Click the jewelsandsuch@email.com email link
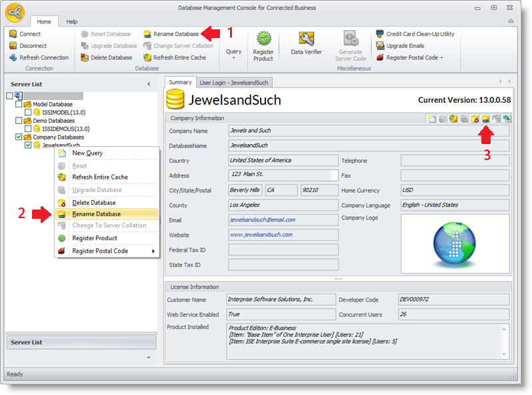Viewport: 532px width, 395px height. pos(263,220)
